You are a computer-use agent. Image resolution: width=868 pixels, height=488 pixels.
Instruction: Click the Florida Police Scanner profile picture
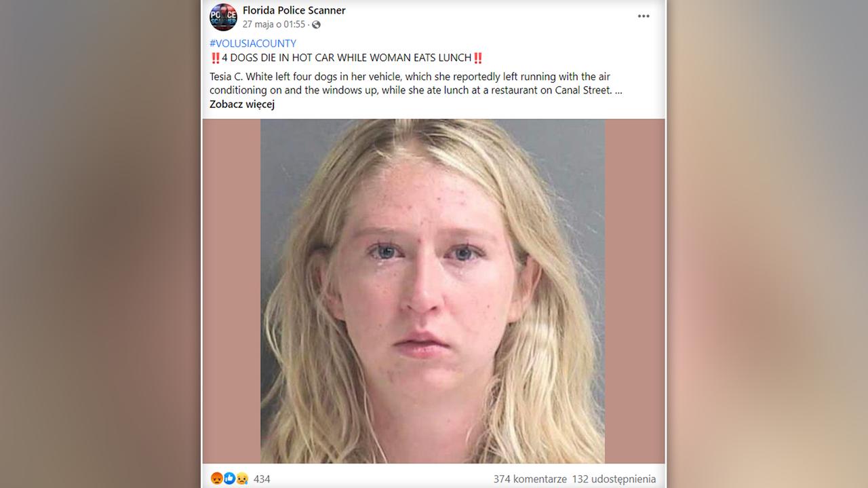223,17
